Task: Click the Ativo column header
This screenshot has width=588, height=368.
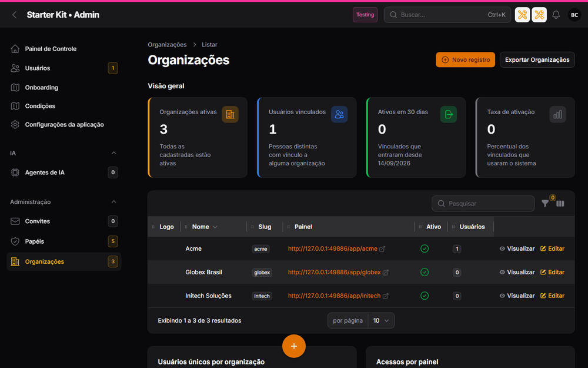Action: [433, 227]
